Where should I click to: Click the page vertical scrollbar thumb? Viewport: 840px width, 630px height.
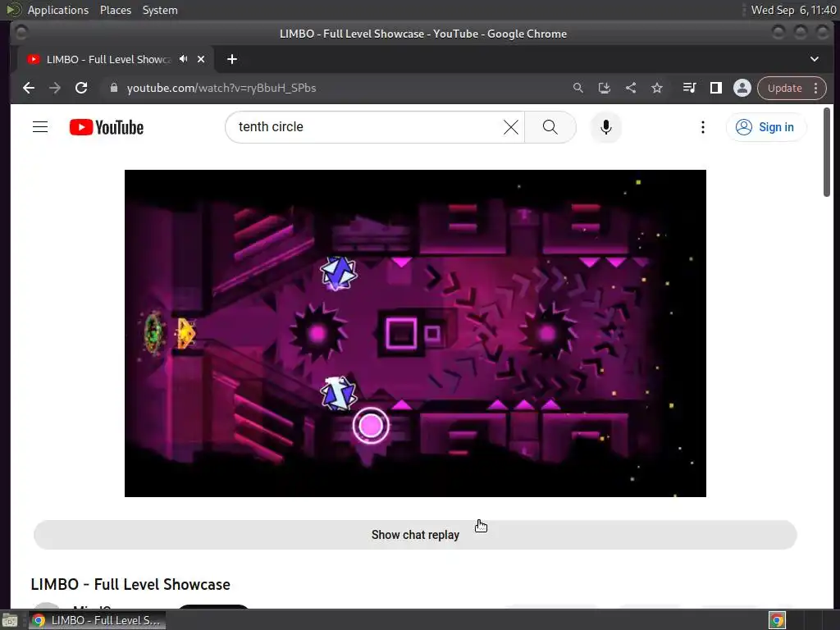pyautogui.click(x=827, y=152)
